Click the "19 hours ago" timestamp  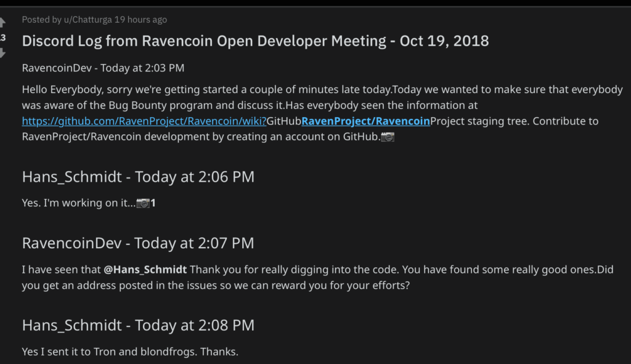140,20
